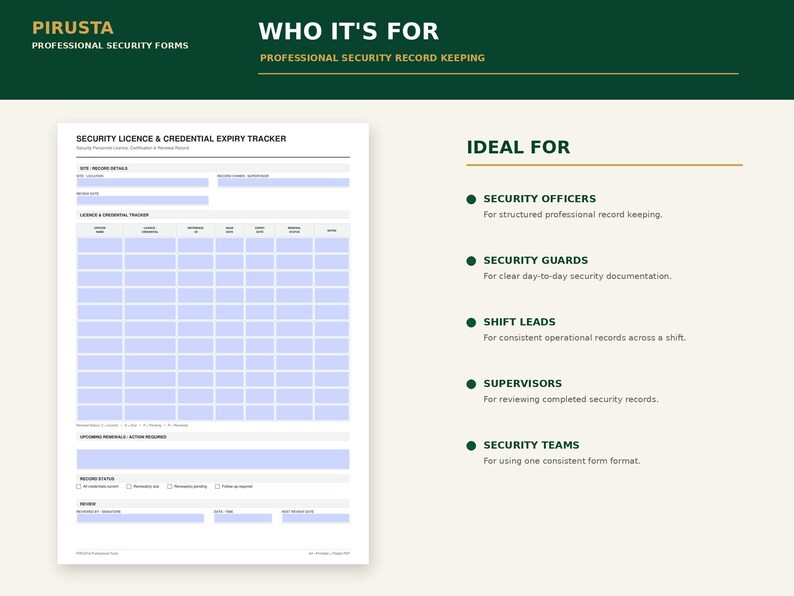Click the PIRUSTA brand logo text
The height and width of the screenshot is (596, 794).
click(73, 28)
